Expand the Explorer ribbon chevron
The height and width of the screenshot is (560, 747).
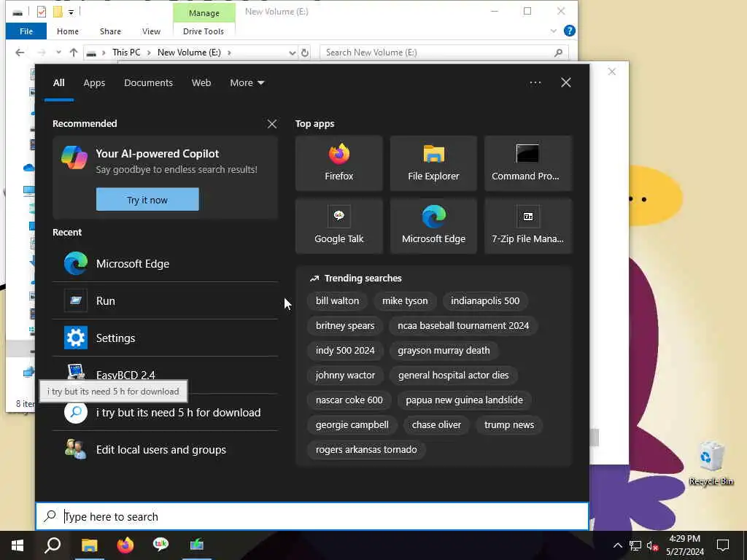click(553, 31)
